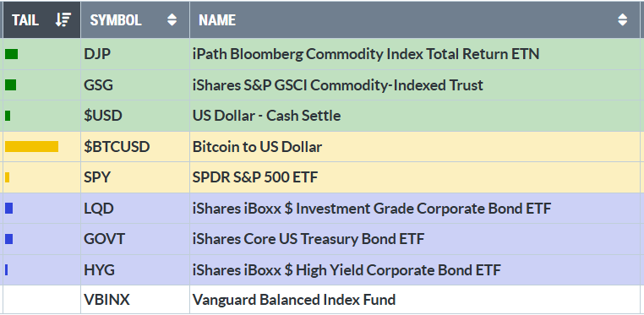Select iShares S&P GSCI Commodity-Indexed Trust name
Image resolution: width=644 pixels, height=315 pixels.
(337, 85)
